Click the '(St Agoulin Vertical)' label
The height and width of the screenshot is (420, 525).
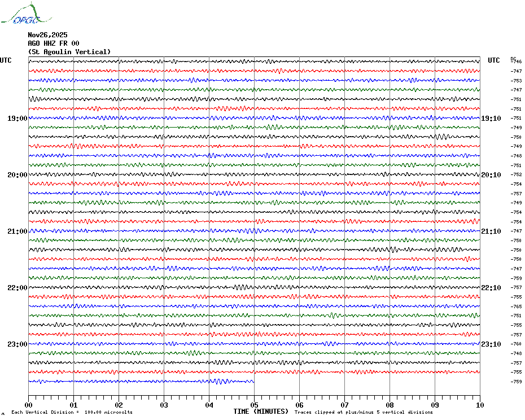pos(69,52)
